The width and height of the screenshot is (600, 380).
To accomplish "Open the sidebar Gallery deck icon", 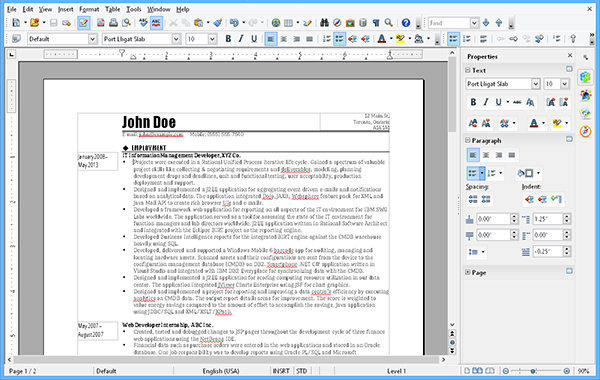I will 585,113.
